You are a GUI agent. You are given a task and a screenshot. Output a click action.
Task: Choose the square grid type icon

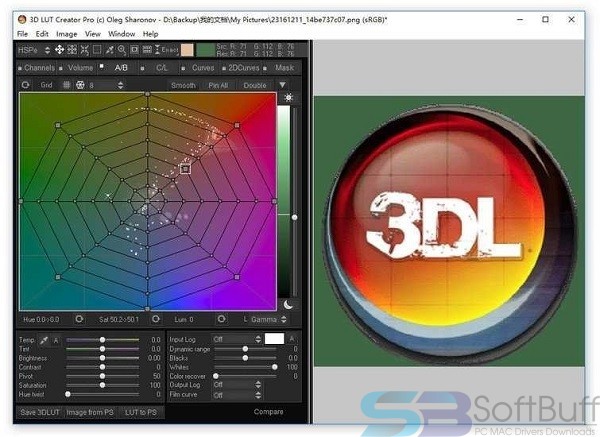coord(67,85)
